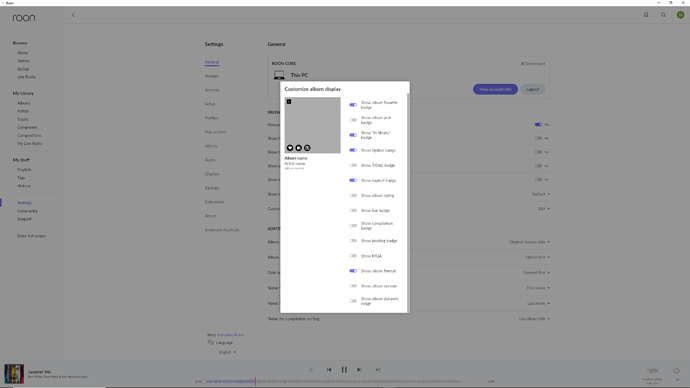Open the Keyboard shortcuts settings tab
Image resolution: width=690 pixels, height=388 pixels.
click(222, 230)
